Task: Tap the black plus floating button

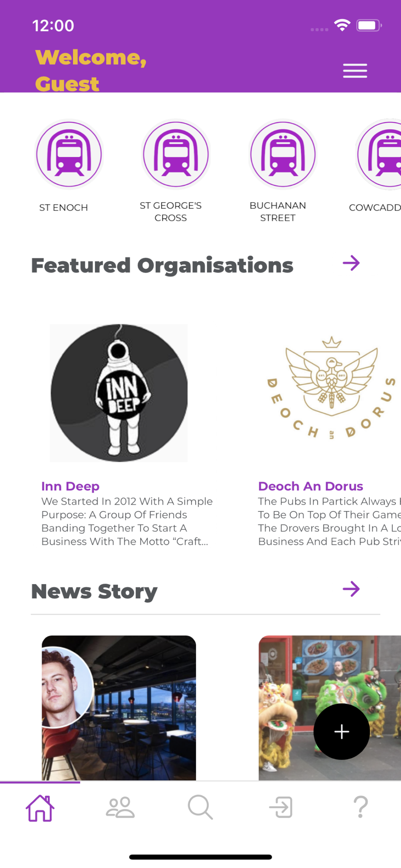Action: [342, 731]
